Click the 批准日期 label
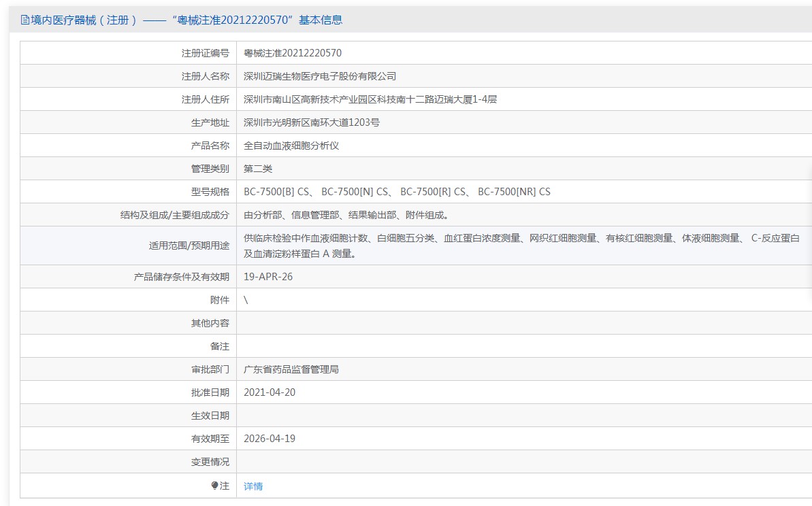 tap(210, 392)
